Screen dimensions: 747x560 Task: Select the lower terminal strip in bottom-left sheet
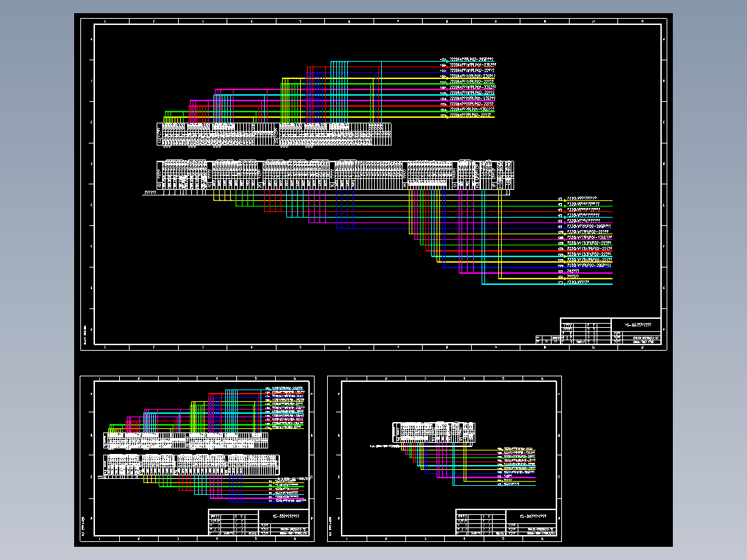(x=191, y=464)
